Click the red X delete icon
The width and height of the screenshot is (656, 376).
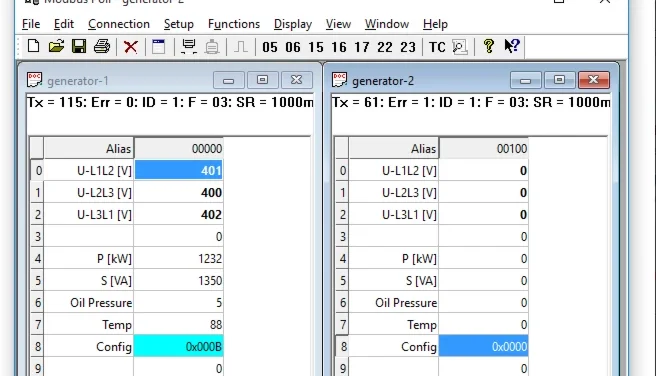pos(131,46)
